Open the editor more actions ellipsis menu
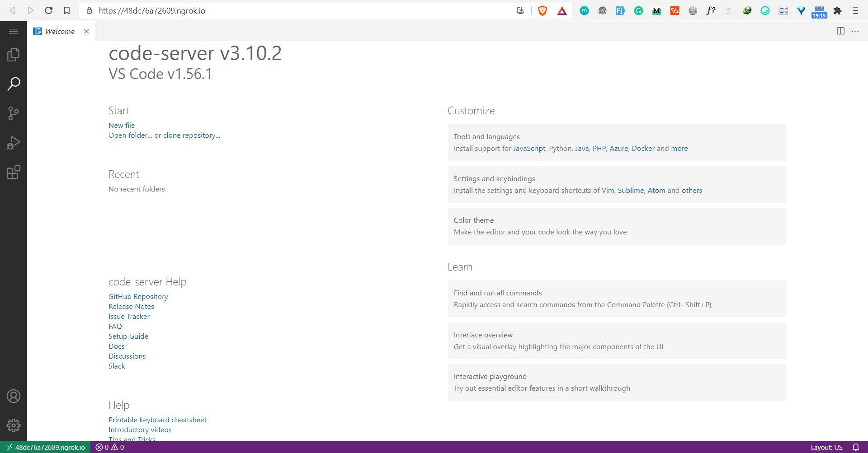This screenshot has height=453, width=868. [855, 31]
